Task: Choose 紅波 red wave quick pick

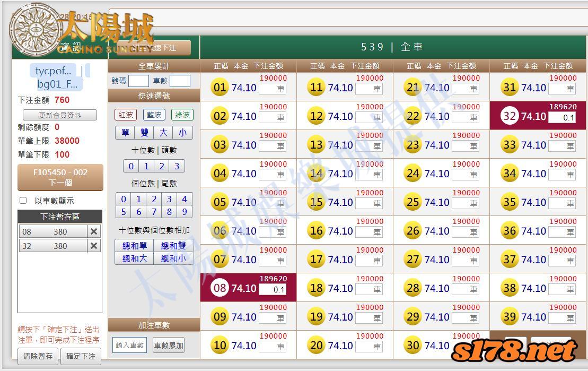Action: tap(126, 115)
